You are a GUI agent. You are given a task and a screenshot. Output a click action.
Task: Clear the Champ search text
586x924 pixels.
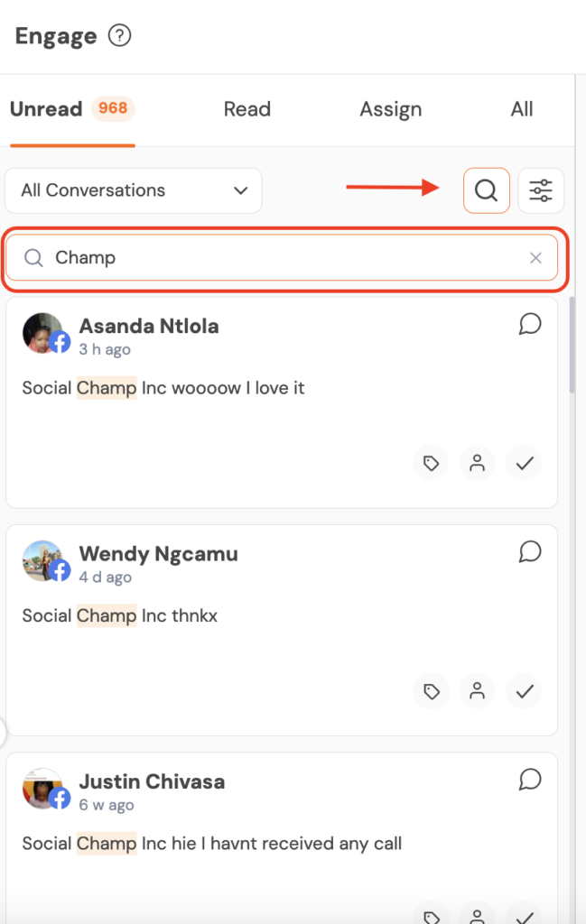click(535, 258)
